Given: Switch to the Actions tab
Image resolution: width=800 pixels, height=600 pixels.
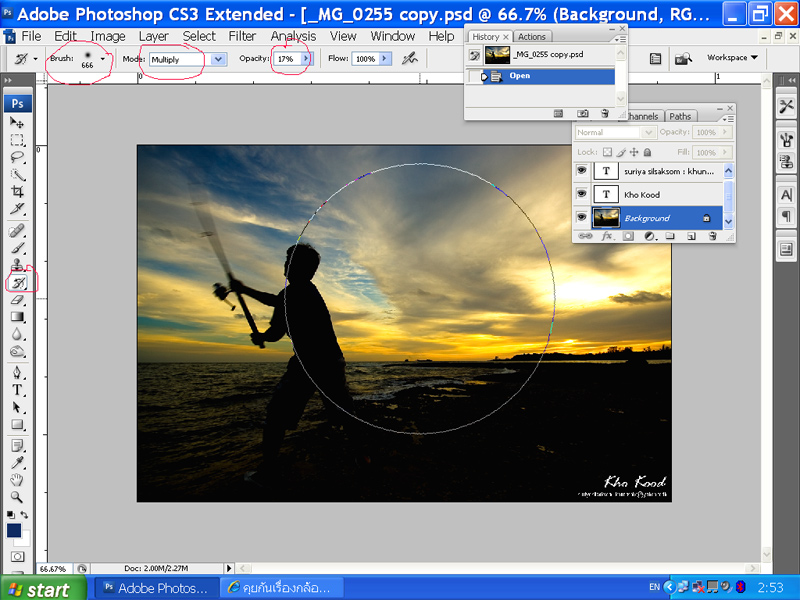Looking at the screenshot, I should point(532,37).
